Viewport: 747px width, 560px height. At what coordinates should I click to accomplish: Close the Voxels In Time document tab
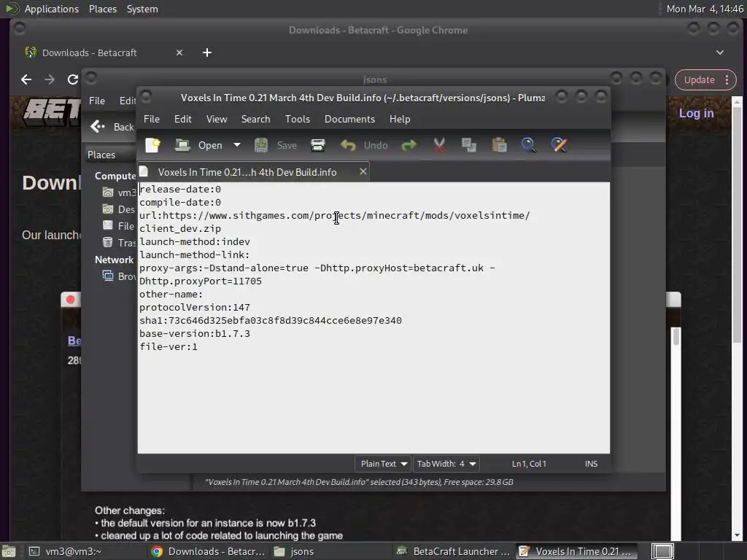[363, 171]
